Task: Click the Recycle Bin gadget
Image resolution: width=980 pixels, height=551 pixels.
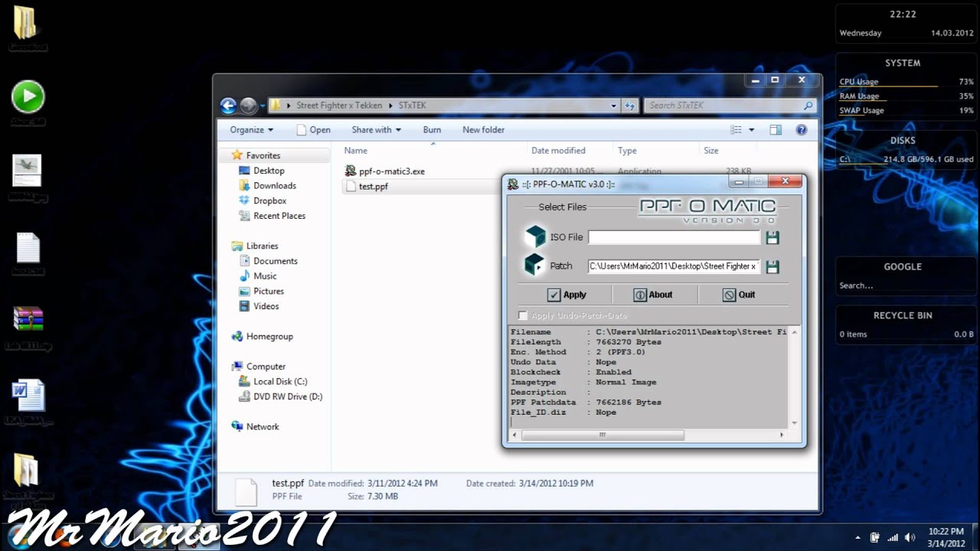Action: point(906,324)
